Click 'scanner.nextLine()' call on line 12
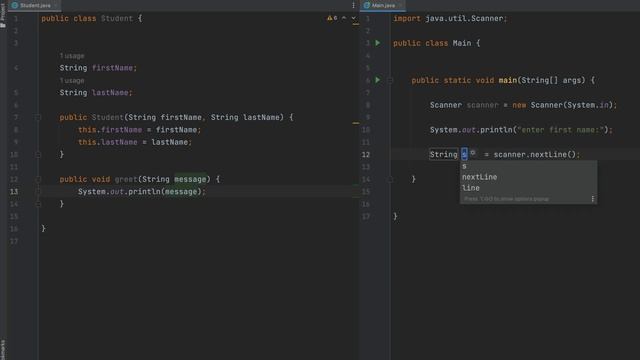The width and height of the screenshot is (640, 360). point(534,154)
